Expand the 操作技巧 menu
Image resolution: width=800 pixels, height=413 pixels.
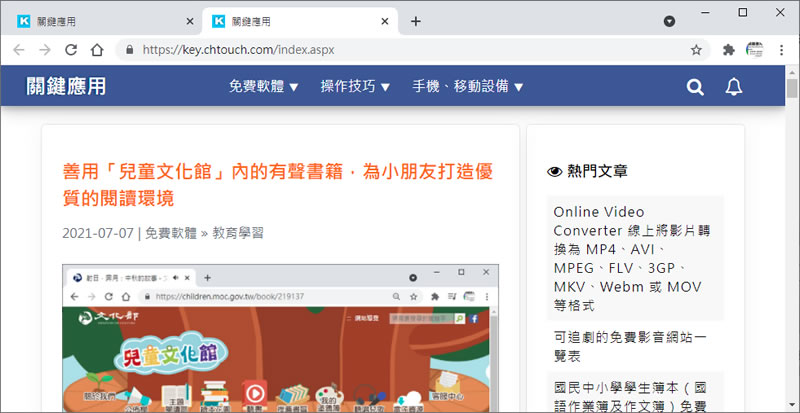(x=355, y=86)
